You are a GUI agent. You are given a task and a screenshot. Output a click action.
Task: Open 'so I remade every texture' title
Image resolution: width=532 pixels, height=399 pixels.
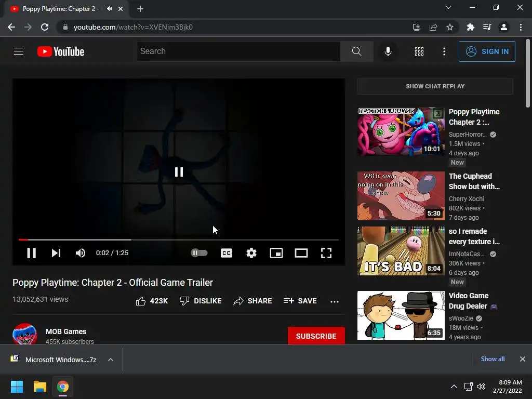474,236
